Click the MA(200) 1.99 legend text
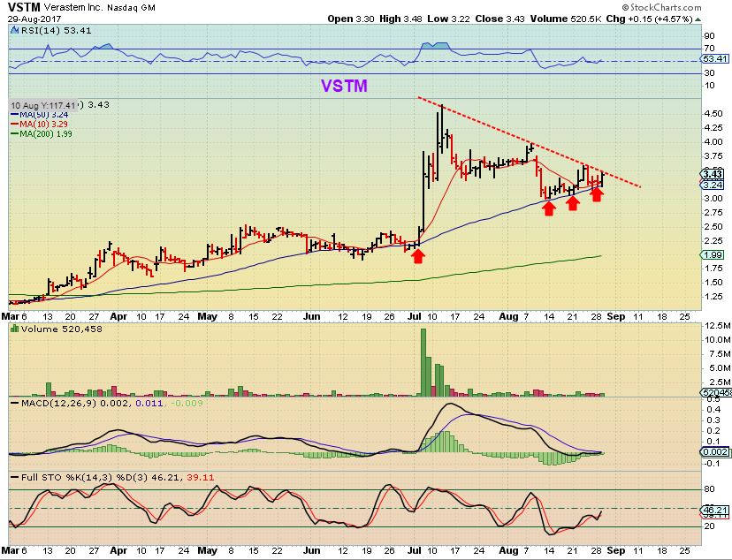The image size is (732, 560). click(x=46, y=134)
